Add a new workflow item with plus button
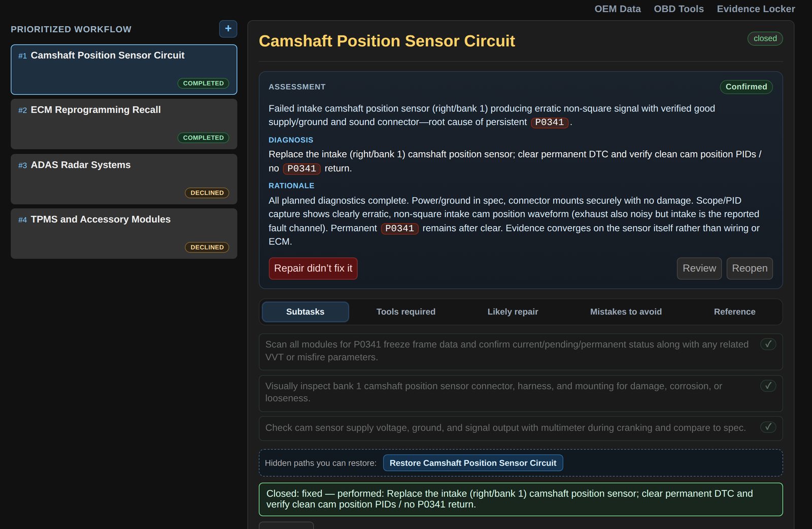This screenshot has width=812, height=529. (x=228, y=29)
